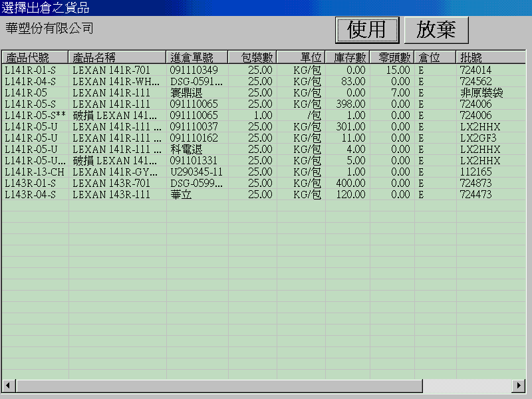The height and width of the screenshot is (399, 532).
Task: Click receipt number DSG-0591...
Action: pos(196,81)
